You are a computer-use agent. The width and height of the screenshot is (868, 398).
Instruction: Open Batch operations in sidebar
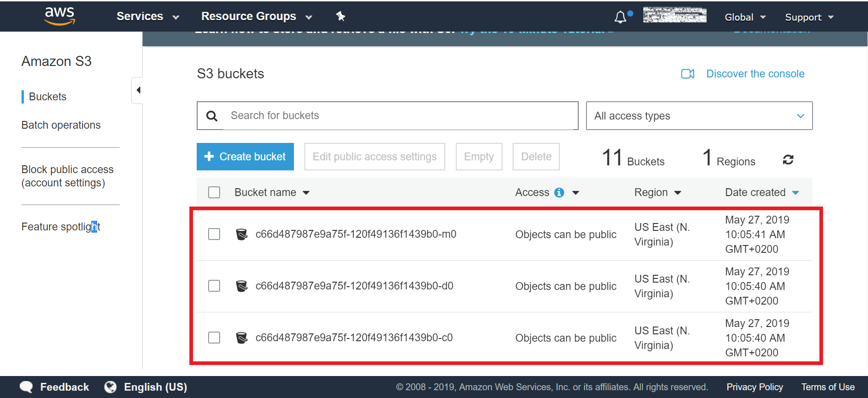(61, 125)
